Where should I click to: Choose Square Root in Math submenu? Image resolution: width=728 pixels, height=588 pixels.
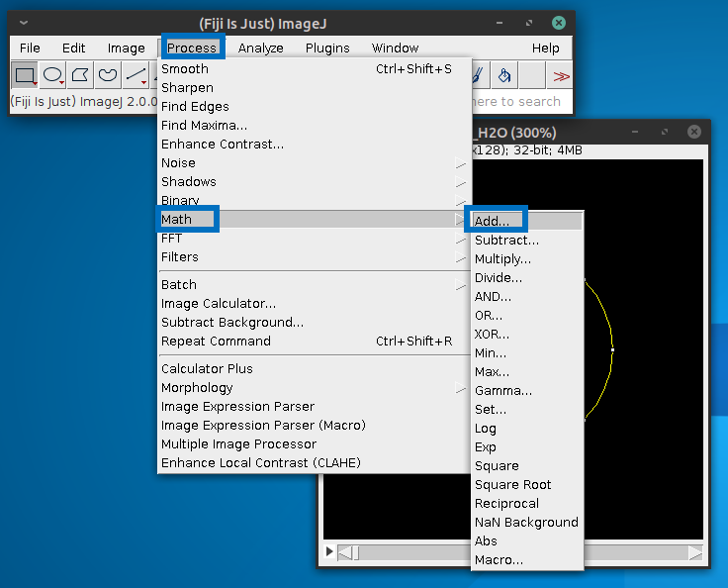[527, 485]
